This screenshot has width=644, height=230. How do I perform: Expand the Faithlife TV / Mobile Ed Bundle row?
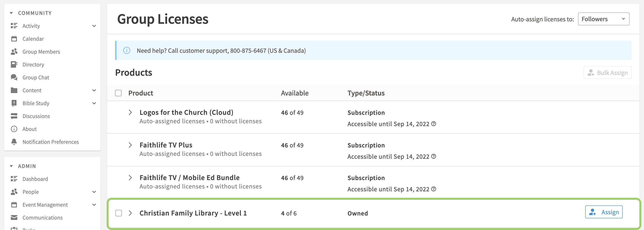point(130,178)
